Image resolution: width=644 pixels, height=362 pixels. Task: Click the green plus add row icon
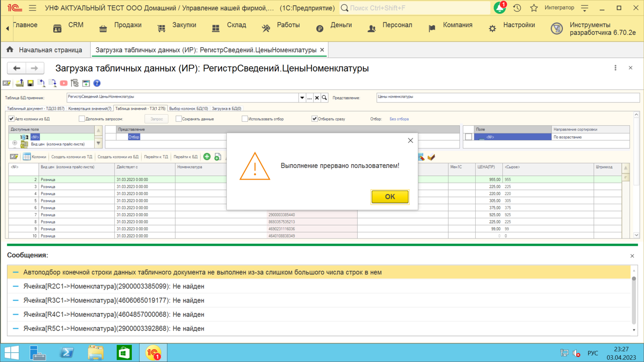207,157
